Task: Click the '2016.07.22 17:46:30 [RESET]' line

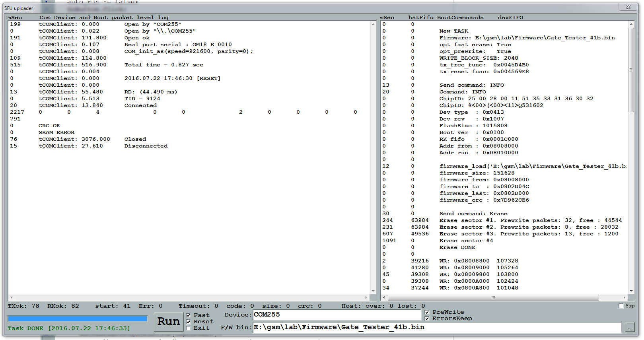Action: point(172,78)
